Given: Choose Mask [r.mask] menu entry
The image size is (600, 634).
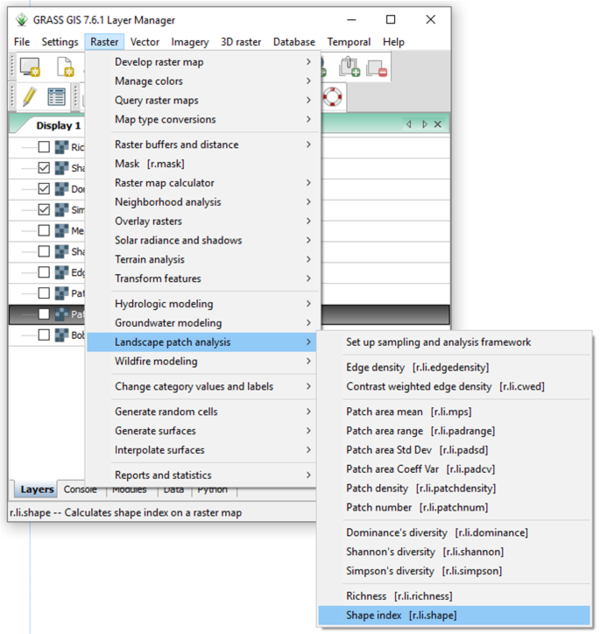Looking at the screenshot, I should tap(203, 164).
